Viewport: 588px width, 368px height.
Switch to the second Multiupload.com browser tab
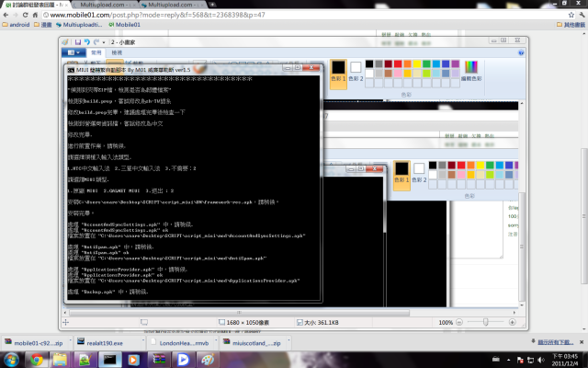[105, 5]
